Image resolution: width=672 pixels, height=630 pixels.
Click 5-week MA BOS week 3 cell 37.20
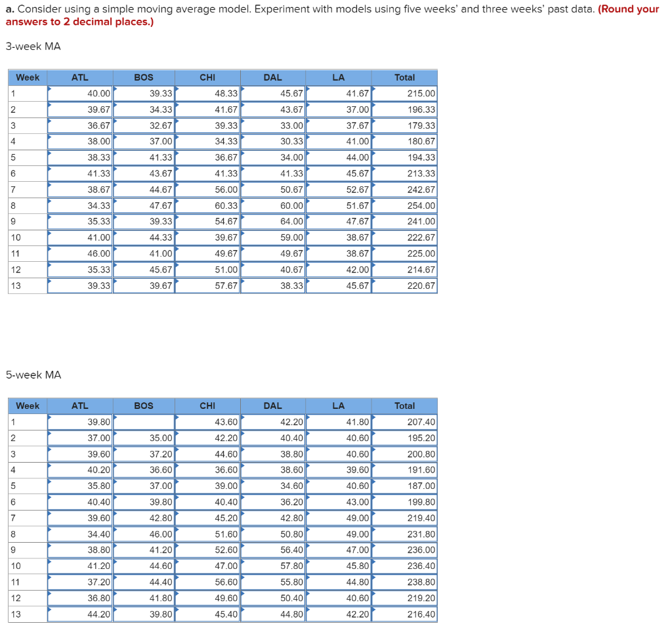click(144, 454)
